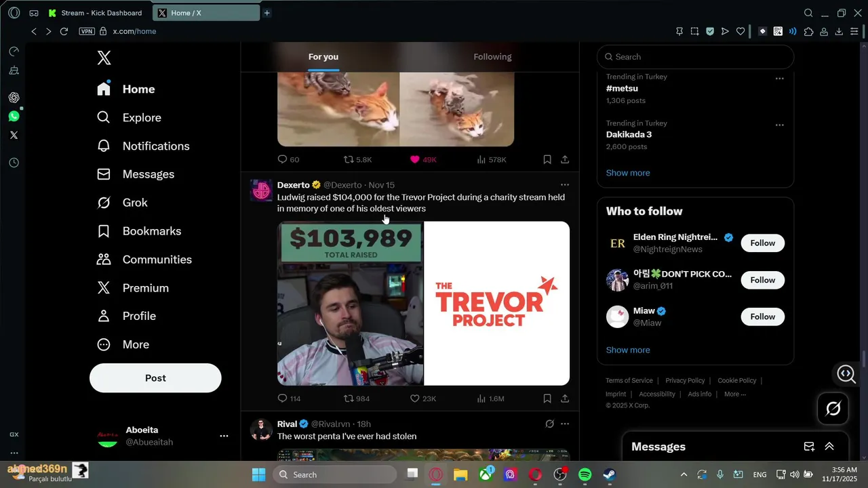
Task: Open a new browser tab
Action: click(267, 13)
